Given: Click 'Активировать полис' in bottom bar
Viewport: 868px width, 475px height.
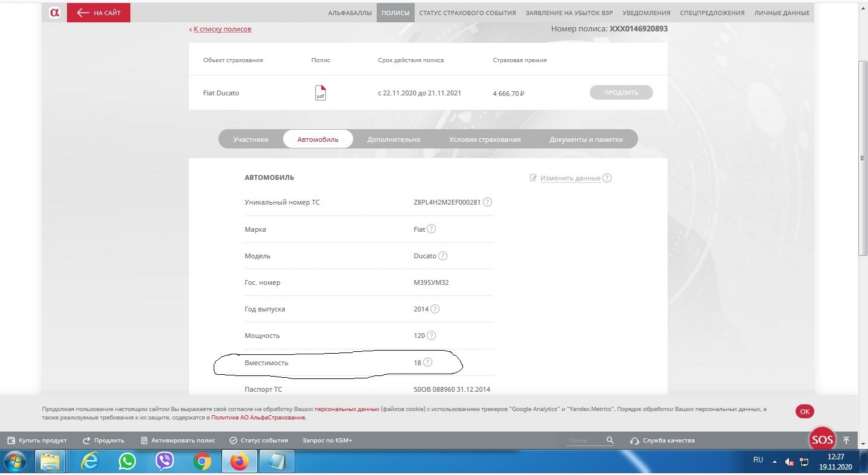Looking at the screenshot, I should [x=177, y=441].
